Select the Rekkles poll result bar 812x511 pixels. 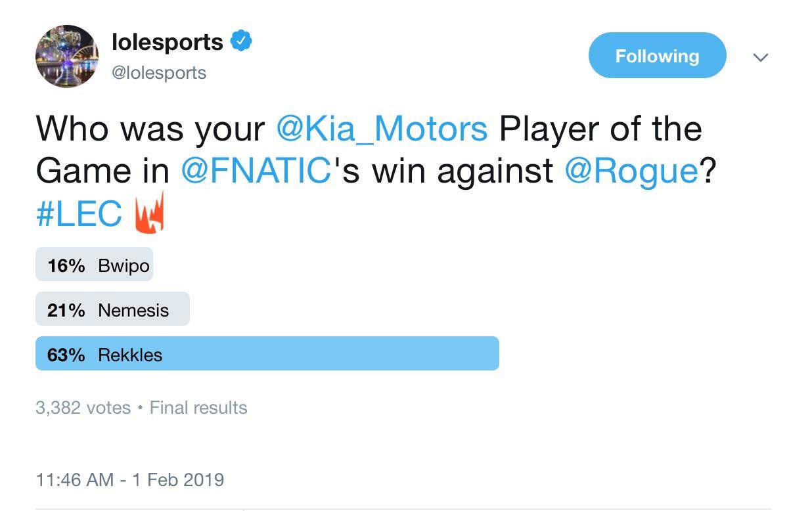[267, 354]
